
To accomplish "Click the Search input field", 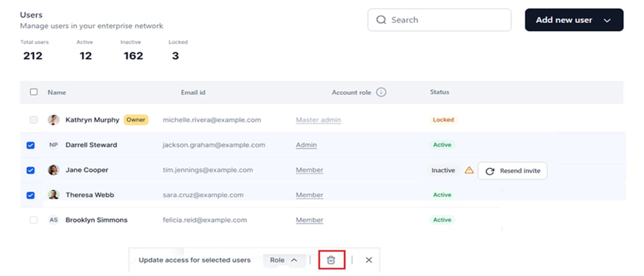I will pos(439,19).
